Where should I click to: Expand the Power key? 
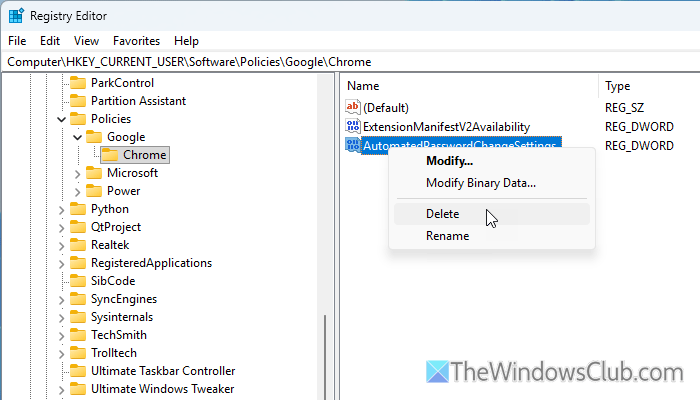point(78,191)
